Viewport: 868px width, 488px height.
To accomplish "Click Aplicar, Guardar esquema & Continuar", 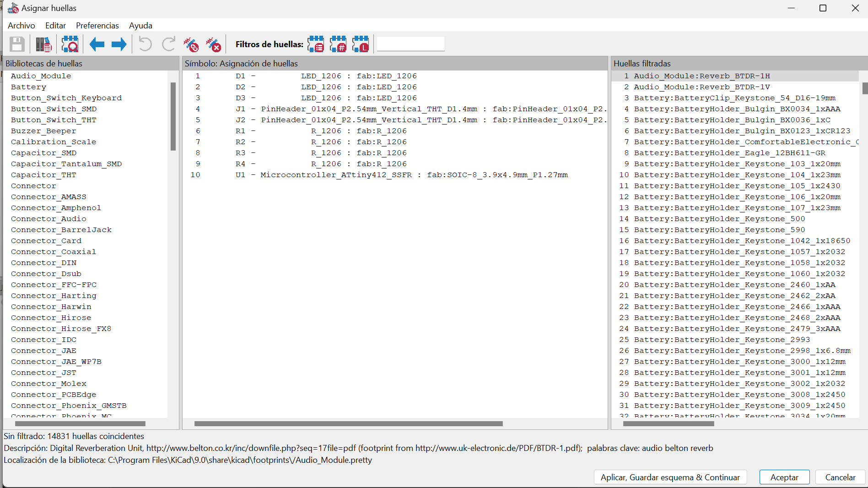I will click(x=670, y=477).
